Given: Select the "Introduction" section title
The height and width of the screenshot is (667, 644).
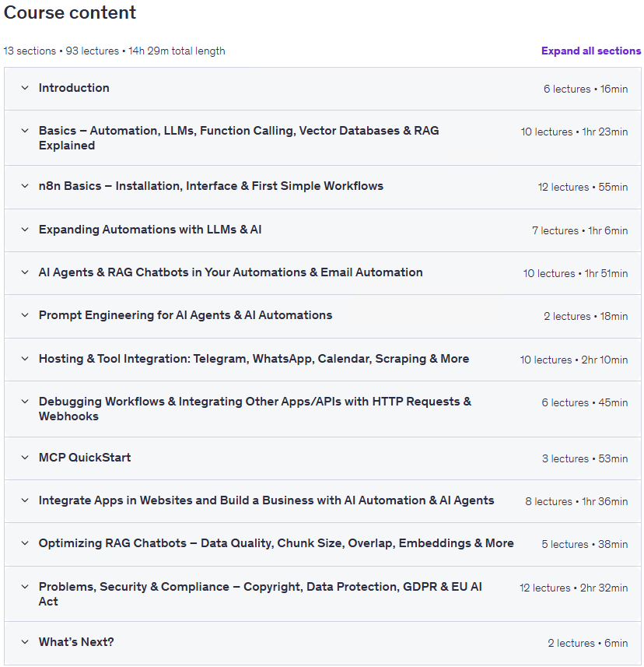Looking at the screenshot, I should click(74, 88).
